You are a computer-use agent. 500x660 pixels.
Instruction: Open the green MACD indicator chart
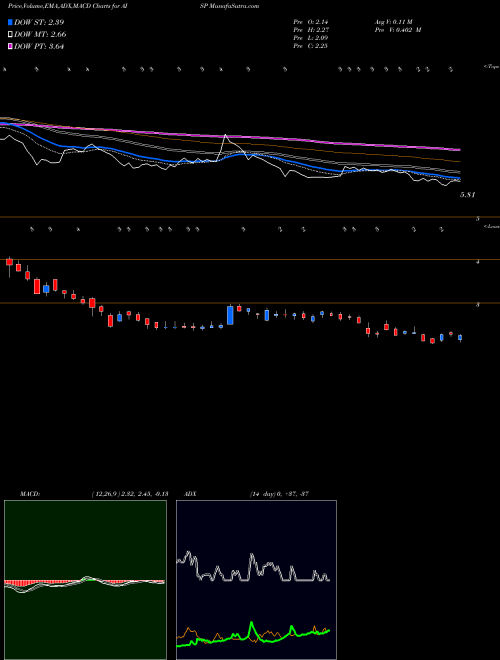coord(85,580)
